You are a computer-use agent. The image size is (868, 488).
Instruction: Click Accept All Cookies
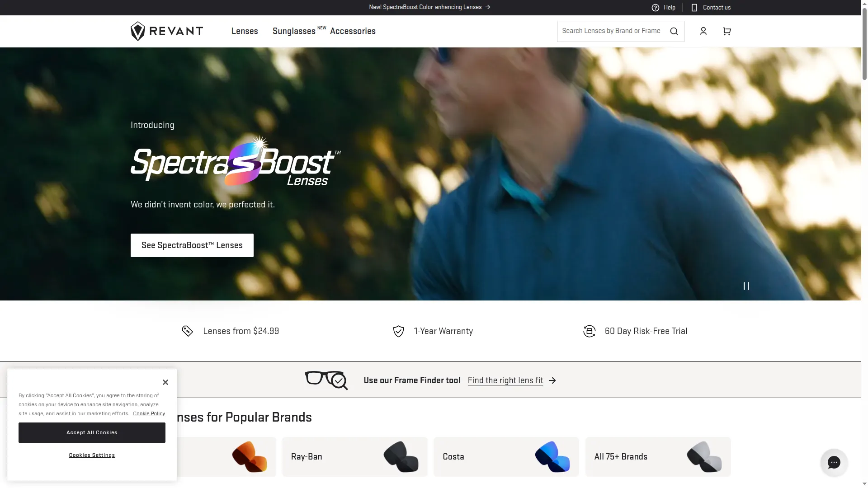(x=92, y=433)
